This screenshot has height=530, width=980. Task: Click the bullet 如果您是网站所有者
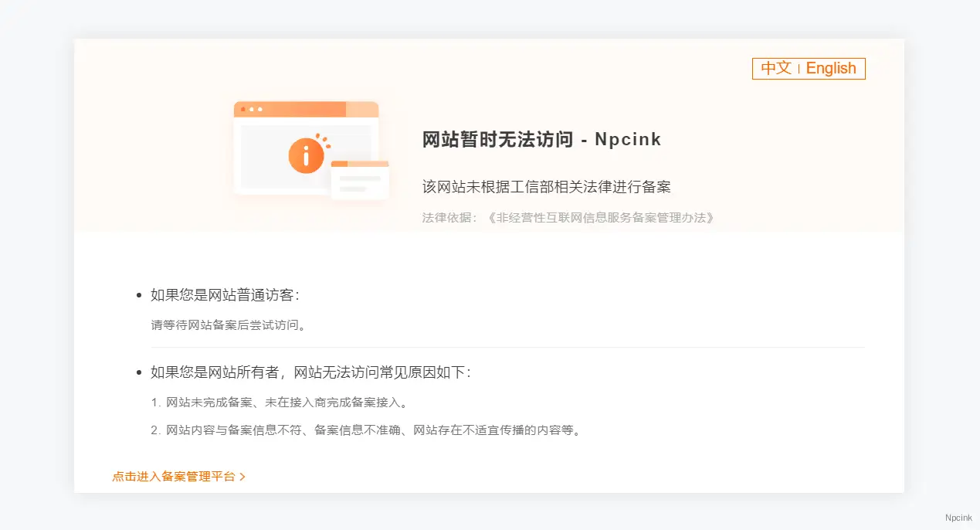(x=310, y=372)
